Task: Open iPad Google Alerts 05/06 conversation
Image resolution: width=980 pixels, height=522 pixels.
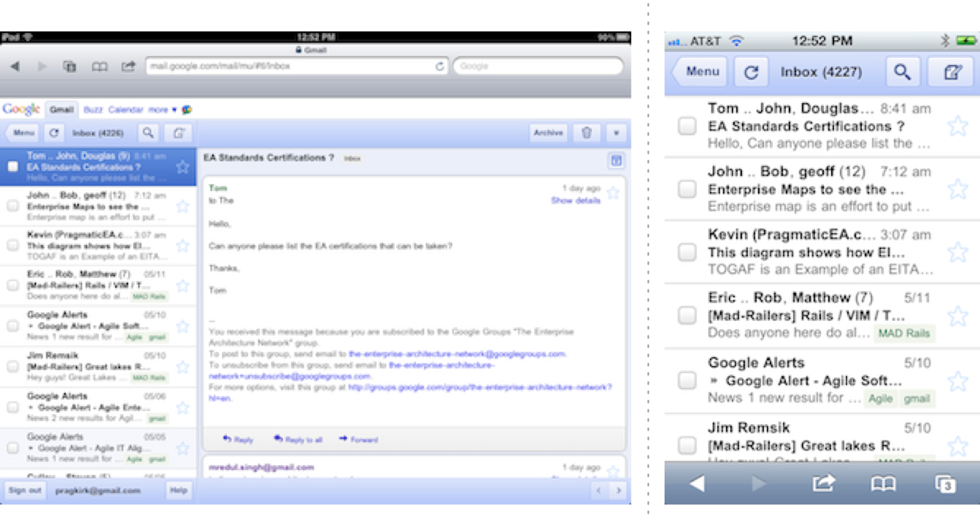Action: pyautogui.click(x=98, y=407)
